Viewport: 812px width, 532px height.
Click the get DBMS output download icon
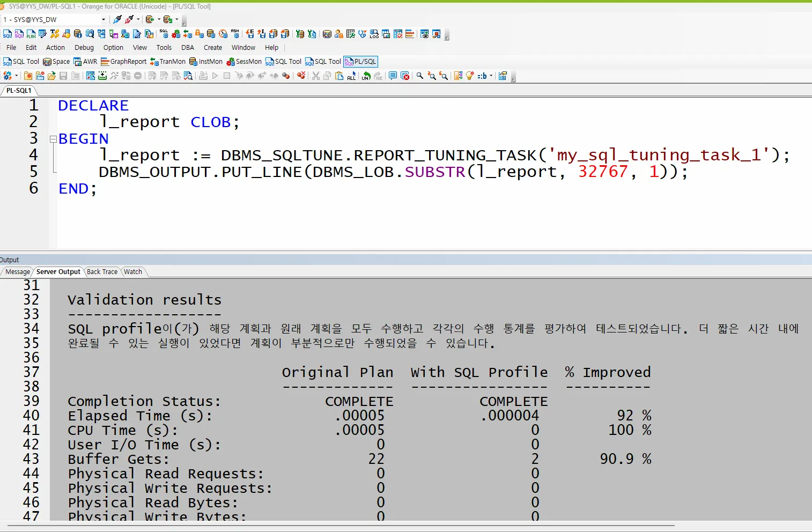point(102,76)
